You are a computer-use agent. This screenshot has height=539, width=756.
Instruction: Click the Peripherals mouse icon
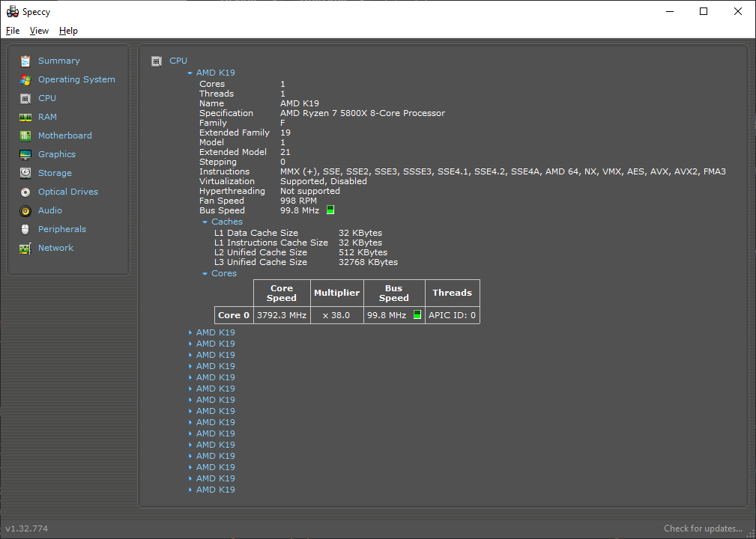coord(25,229)
